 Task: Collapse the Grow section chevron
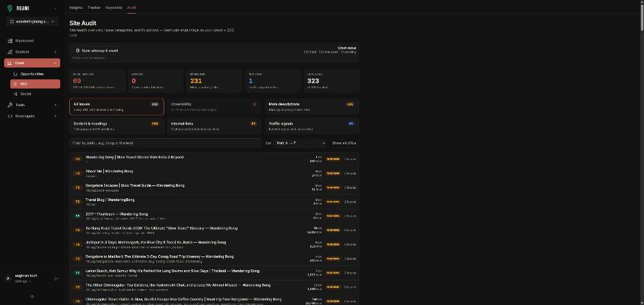[x=55, y=63]
